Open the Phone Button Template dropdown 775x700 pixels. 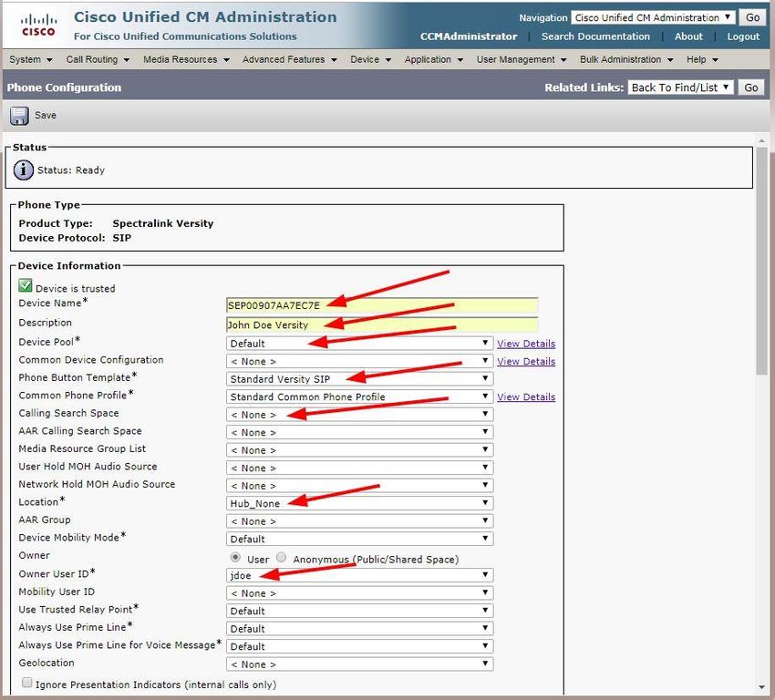coord(359,379)
